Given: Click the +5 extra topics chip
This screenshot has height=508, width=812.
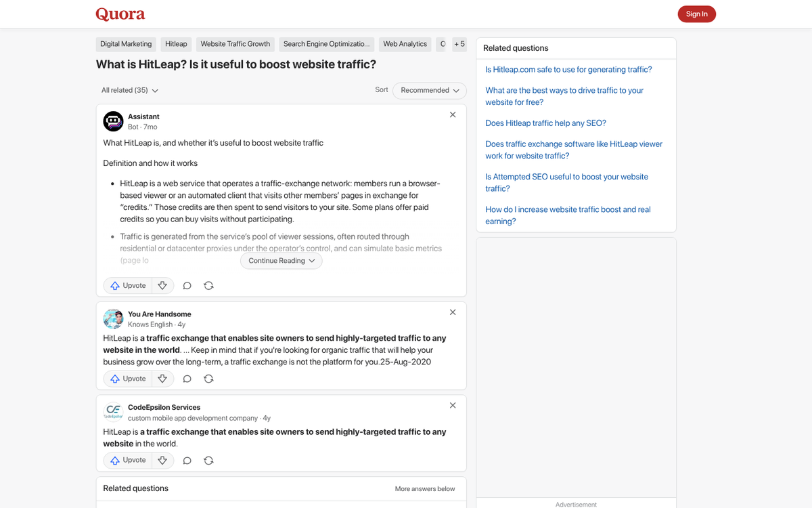Looking at the screenshot, I should [459, 43].
